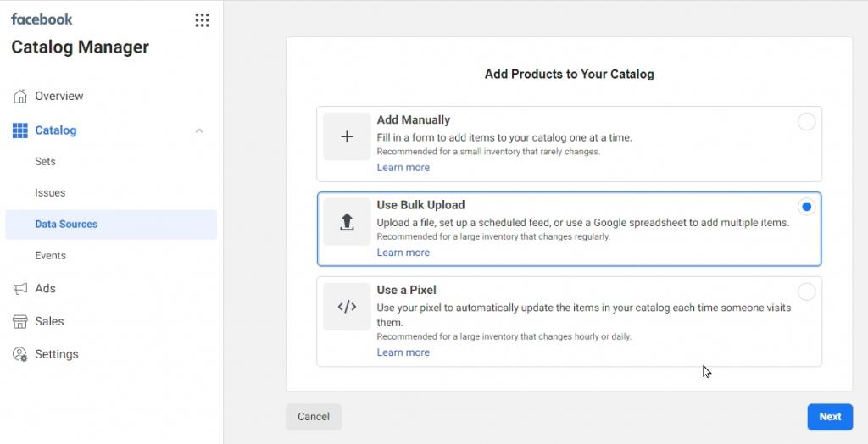
Task: Click the Catalog grid icon
Action: [x=20, y=130]
